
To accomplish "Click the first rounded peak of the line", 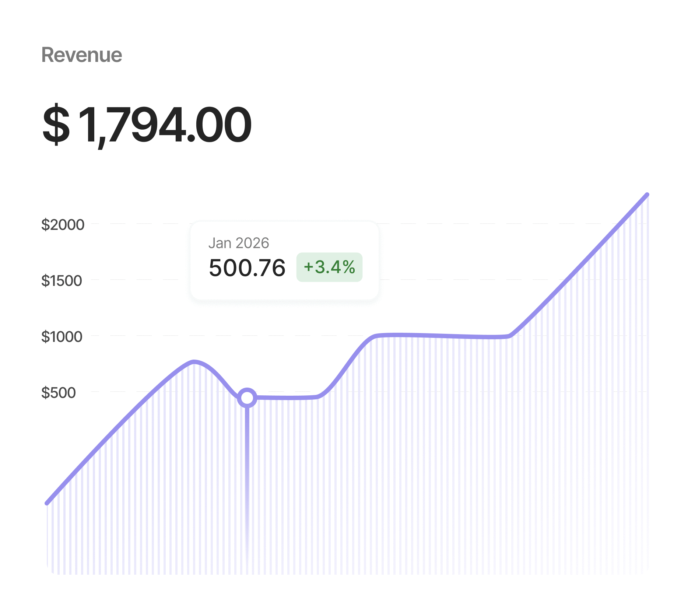I will (x=194, y=362).
